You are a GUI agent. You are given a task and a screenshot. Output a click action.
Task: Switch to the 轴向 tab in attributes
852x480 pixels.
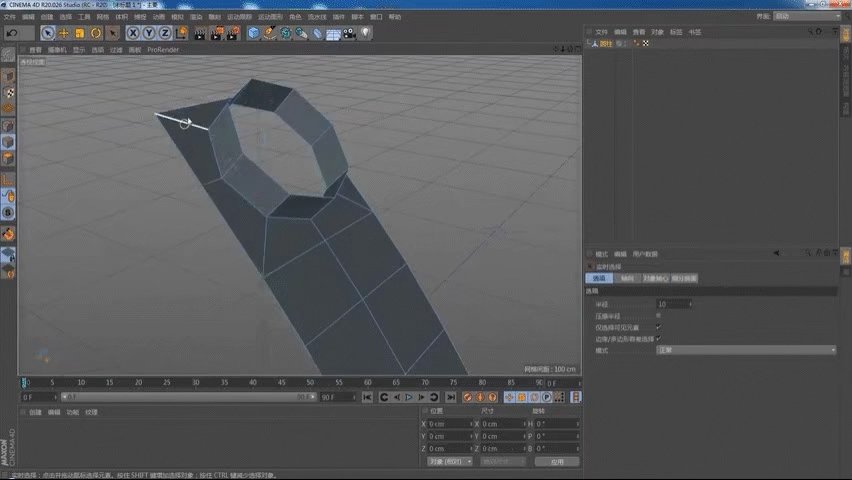pyautogui.click(x=626, y=278)
